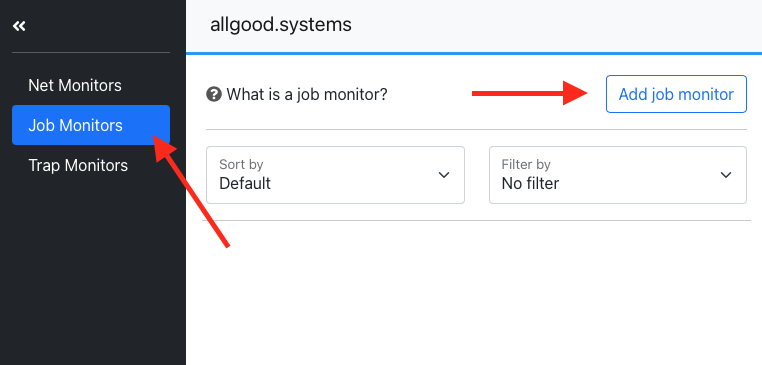Click the question mark help icon
762x365 pixels.
[214, 94]
